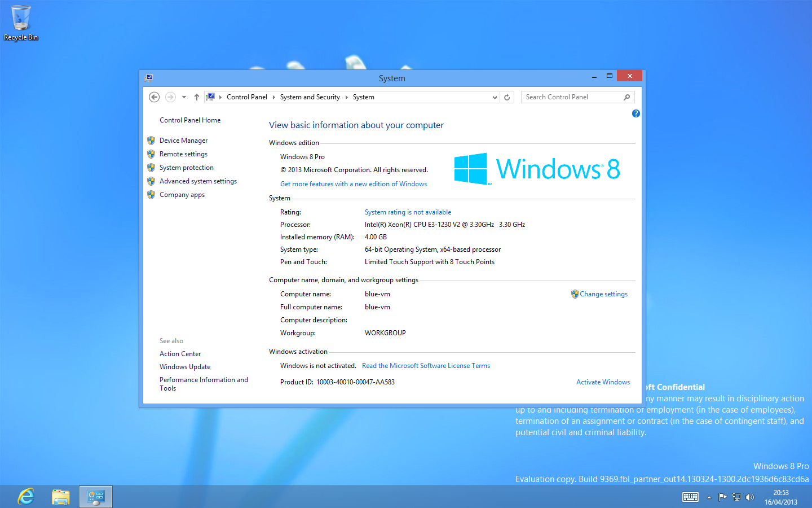Open the Recycle Bin desktop icon
The image size is (812, 508).
pyautogui.click(x=21, y=23)
